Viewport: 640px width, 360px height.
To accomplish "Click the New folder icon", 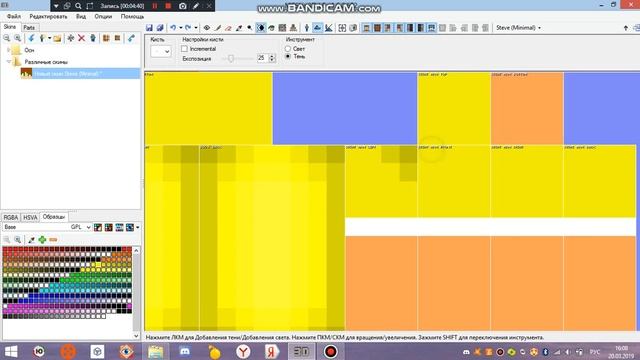I will coord(57,38).
